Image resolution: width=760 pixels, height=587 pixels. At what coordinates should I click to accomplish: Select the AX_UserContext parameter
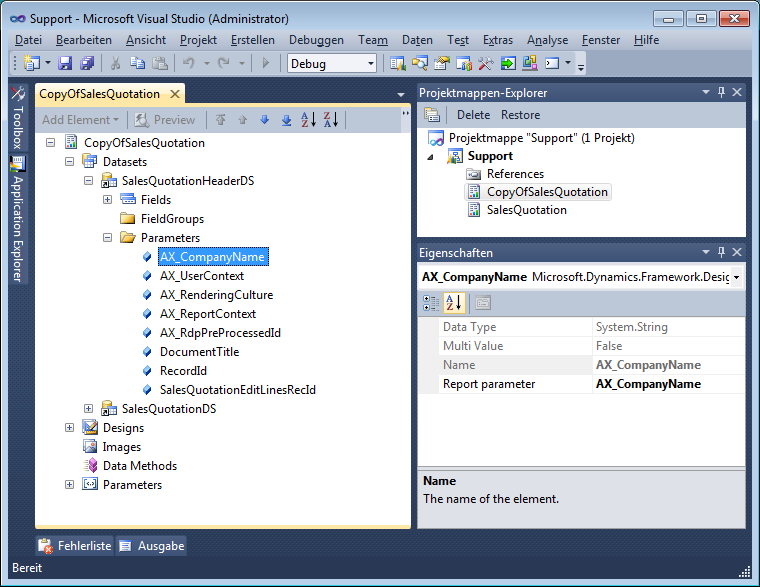pos(201,276)
